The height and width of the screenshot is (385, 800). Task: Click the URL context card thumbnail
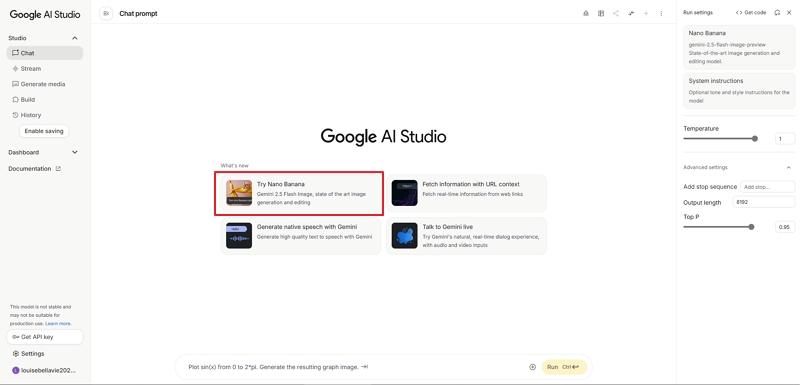click(x=405, y=193)
